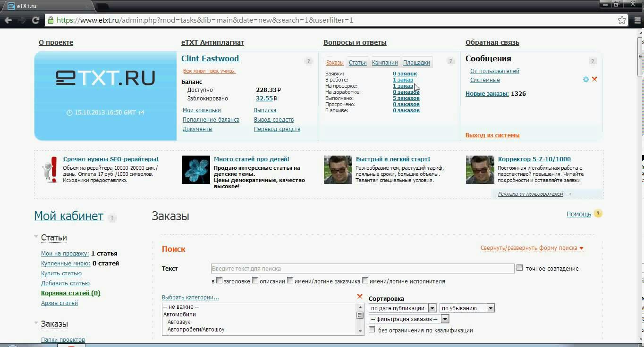
Task: Open 'О проекте' top menu link
Action: [56, 42]
